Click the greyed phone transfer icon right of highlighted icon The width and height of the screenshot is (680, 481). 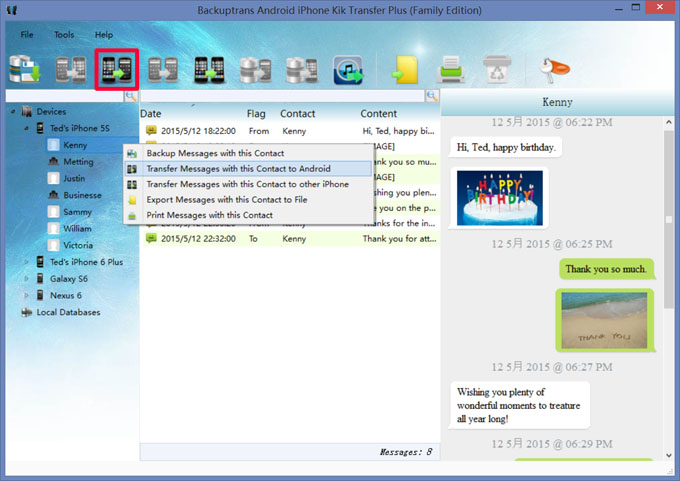pos(163,69)
